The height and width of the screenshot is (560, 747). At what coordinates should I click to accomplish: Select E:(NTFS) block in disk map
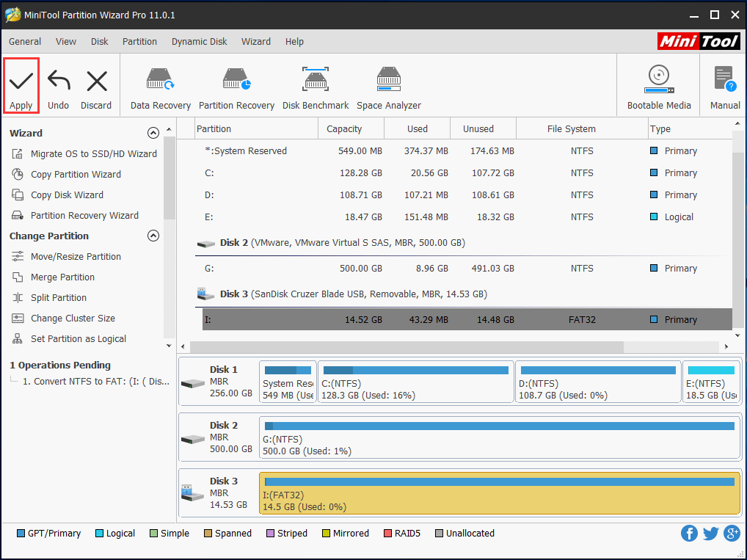[x=711, y=382]
